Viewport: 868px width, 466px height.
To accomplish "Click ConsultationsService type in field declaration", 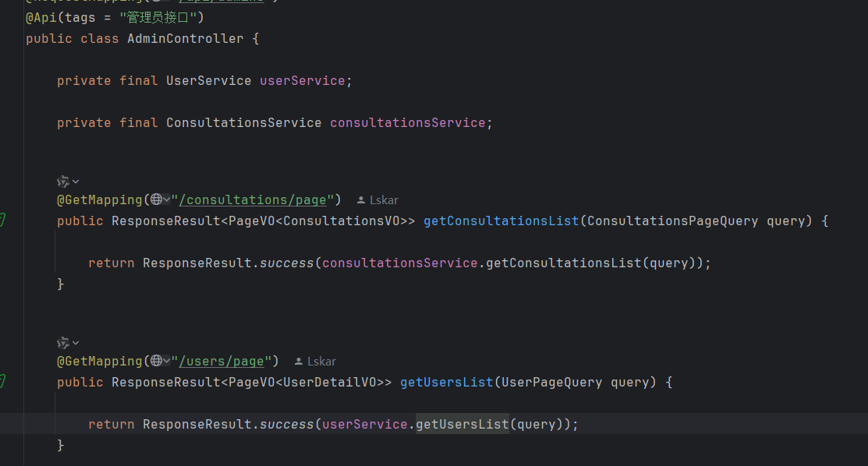I will (x=243, y=123).
